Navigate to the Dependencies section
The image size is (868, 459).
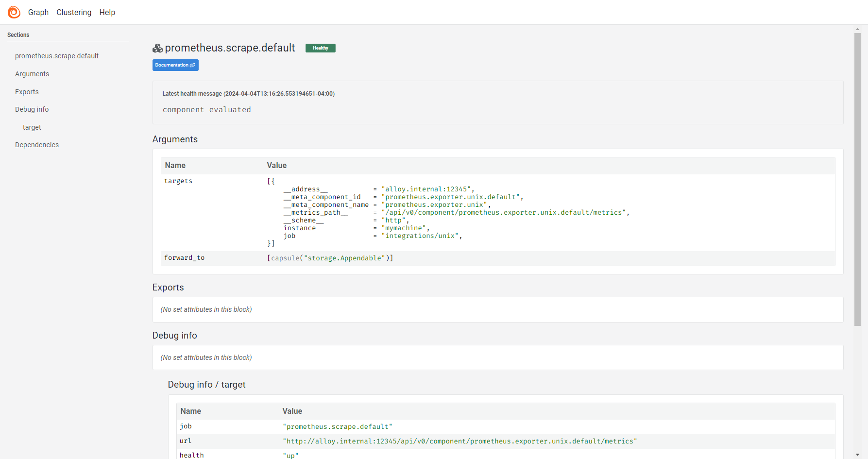pos(37,144)
